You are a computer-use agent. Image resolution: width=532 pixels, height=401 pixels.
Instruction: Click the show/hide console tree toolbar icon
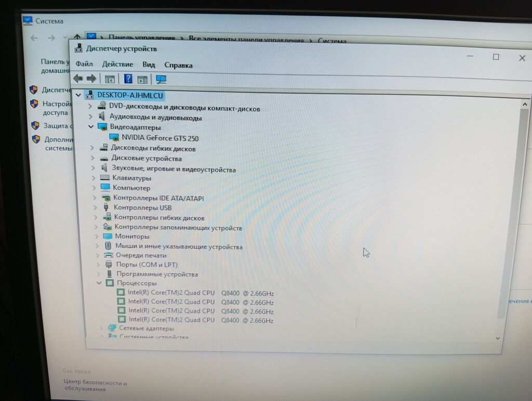(x=110, y=79)
